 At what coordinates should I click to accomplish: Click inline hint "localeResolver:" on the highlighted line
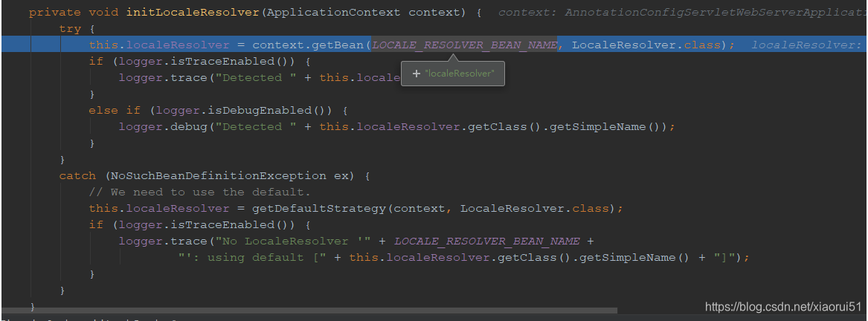(808, 45)
